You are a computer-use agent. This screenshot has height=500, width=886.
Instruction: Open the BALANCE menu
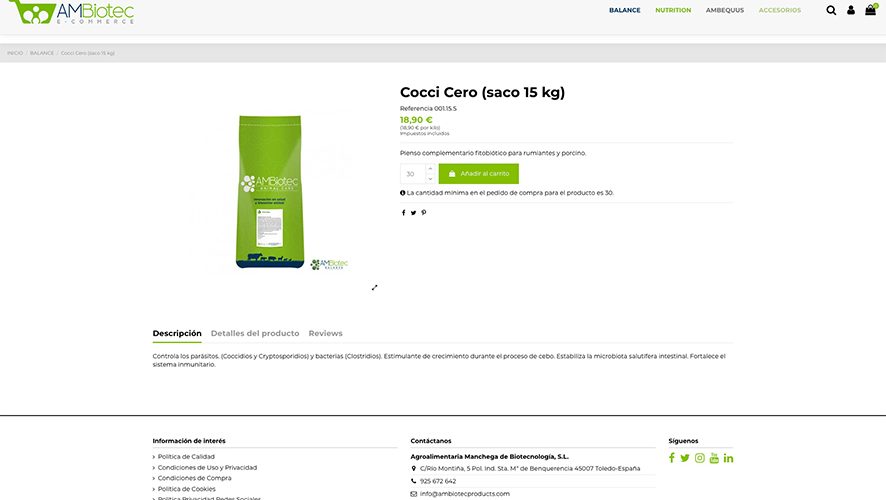[624, 10]
